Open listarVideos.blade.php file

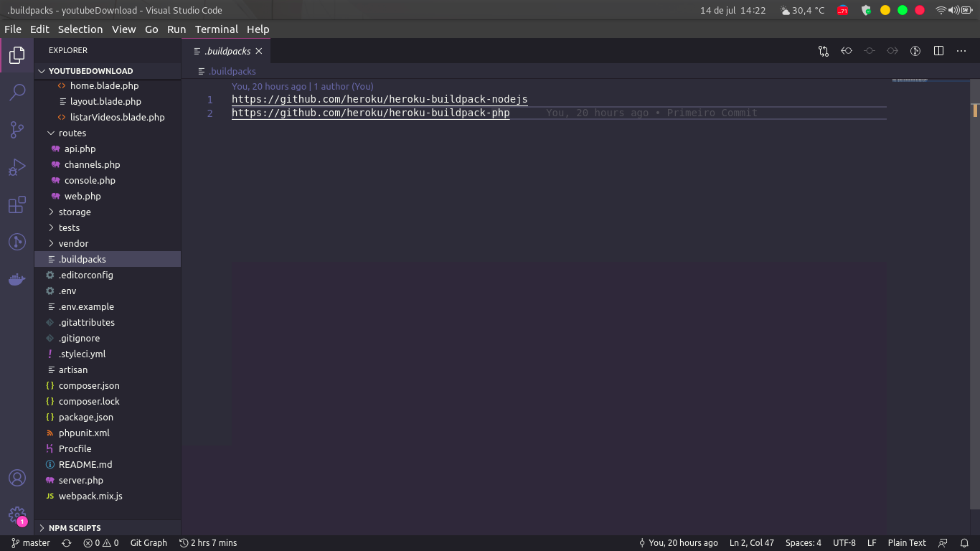tap(108, 117)
